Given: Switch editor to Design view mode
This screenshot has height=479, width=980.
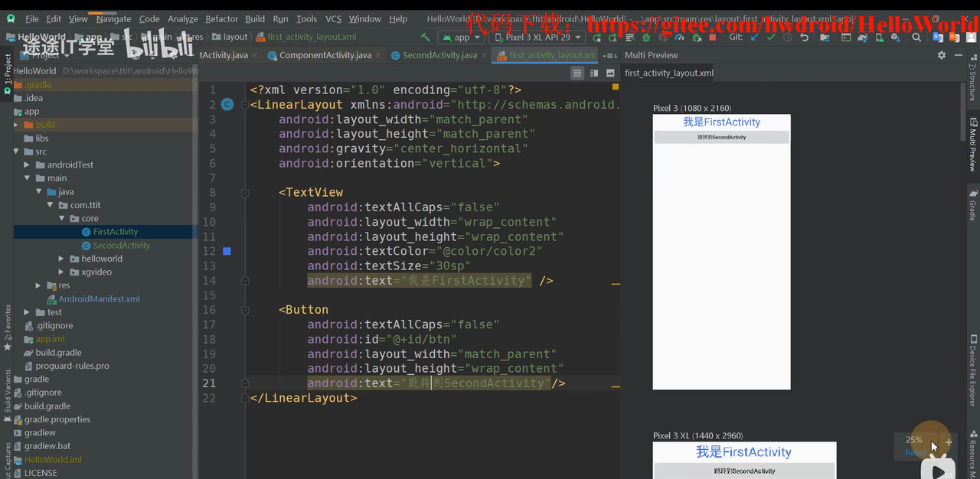Looking at the screenshot, I should (610, 73).
